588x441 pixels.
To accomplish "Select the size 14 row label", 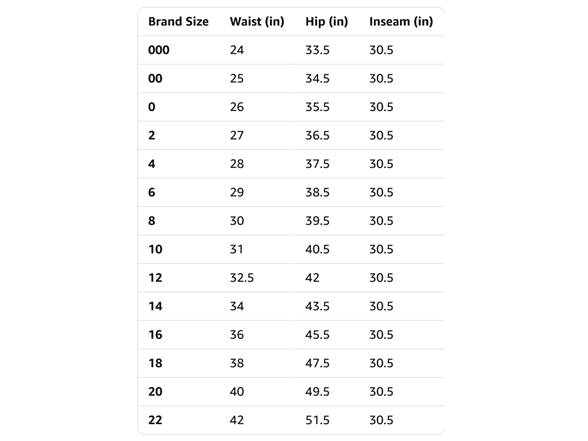I will tap(155, 306).
